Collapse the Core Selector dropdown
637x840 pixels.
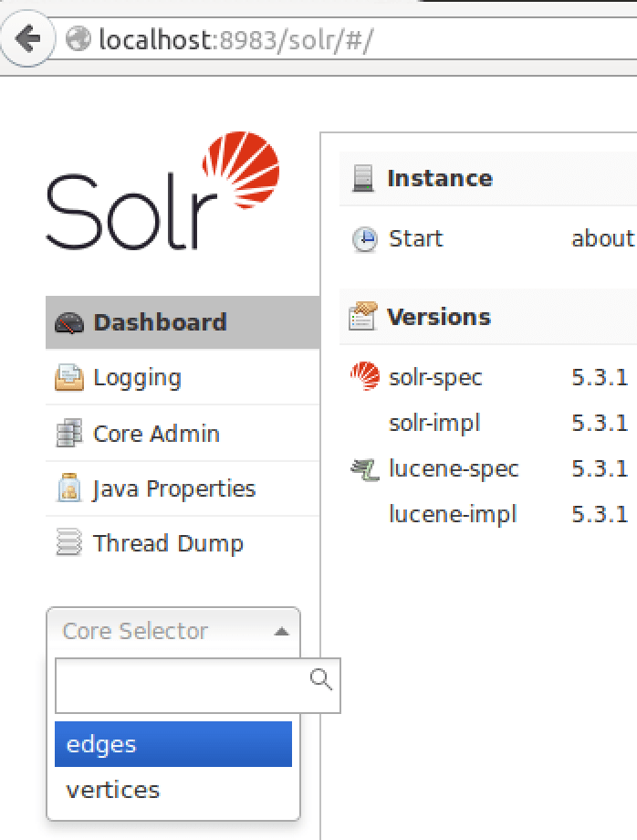(281, 632)
